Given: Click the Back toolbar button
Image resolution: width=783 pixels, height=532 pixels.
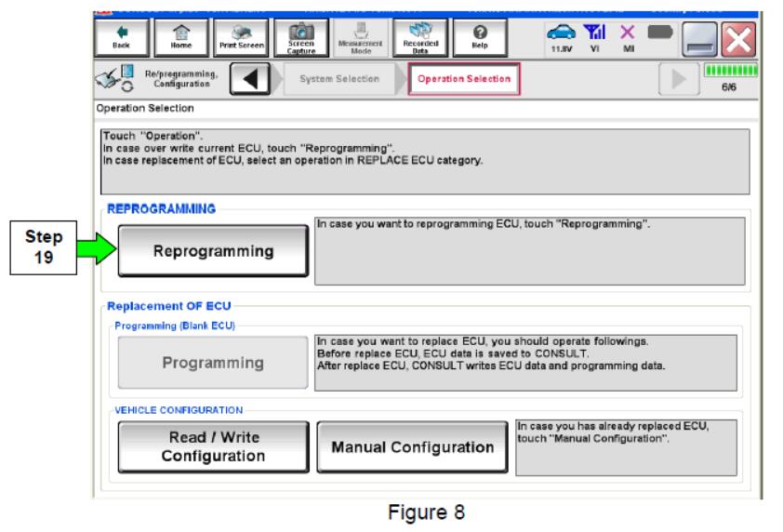Looking at the screenshot, I should [121, 37].
